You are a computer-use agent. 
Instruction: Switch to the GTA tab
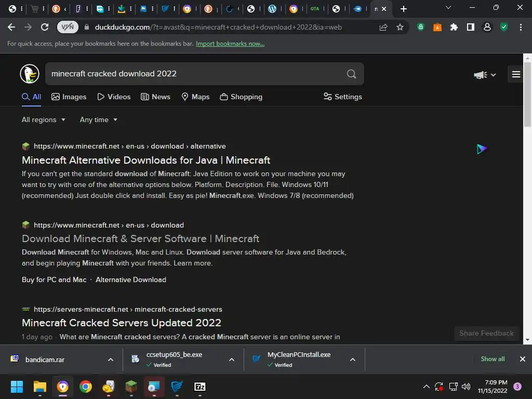(315, 9)
